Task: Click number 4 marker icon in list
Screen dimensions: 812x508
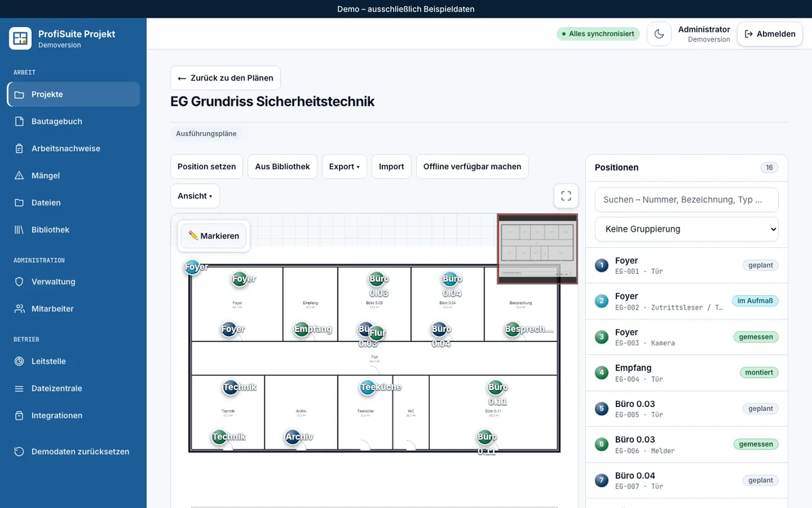Action: (x=602, y=373)
